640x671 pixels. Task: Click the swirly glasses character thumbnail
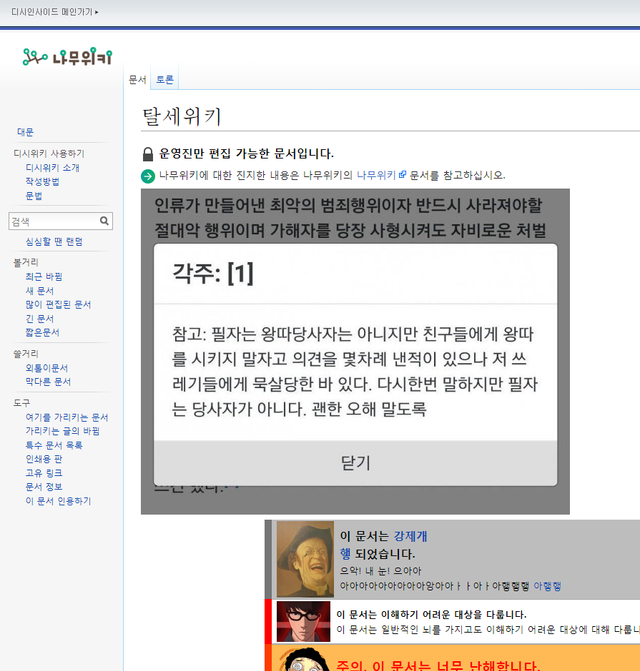tap(305, 660)
